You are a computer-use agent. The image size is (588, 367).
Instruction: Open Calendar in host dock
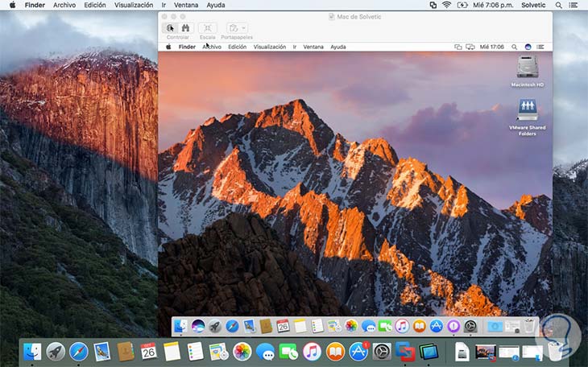[x=148, y=352]
